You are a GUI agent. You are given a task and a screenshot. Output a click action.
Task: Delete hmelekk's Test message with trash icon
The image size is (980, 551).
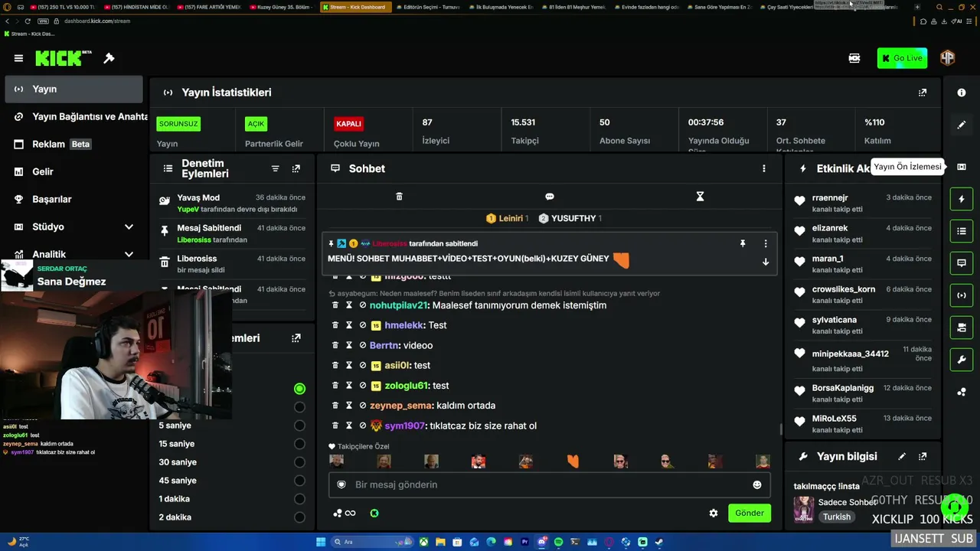335,325
